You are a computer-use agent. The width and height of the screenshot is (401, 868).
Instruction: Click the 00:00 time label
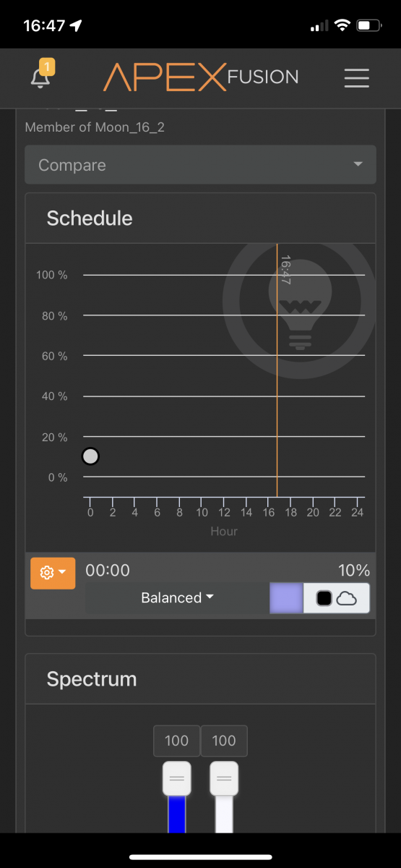coord(108,570)
